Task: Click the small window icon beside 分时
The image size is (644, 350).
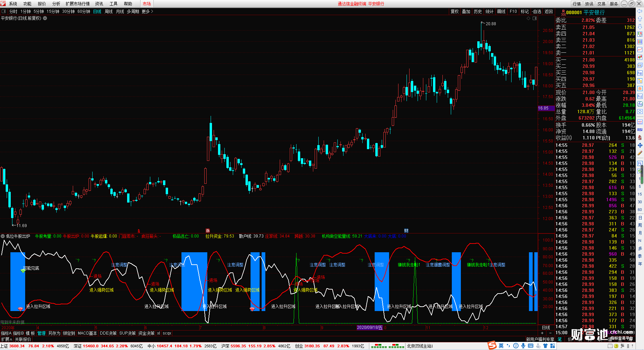Action: (x=4, y=11)
